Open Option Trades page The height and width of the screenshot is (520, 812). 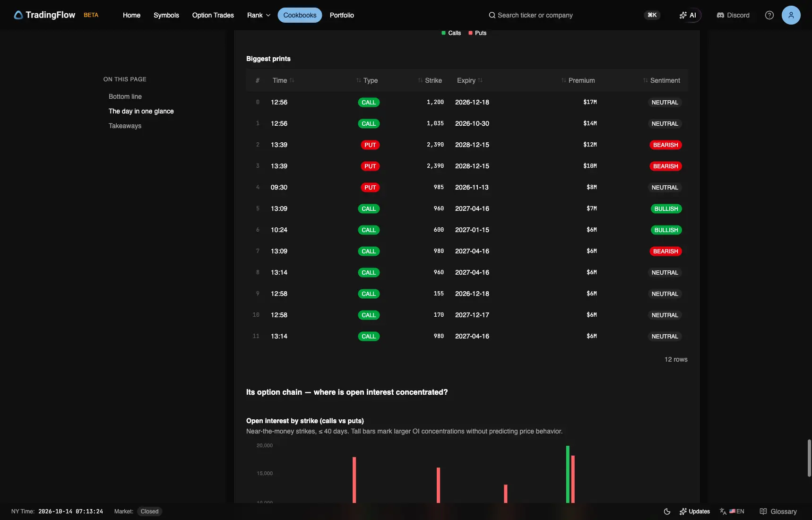(x=213, y=15)
